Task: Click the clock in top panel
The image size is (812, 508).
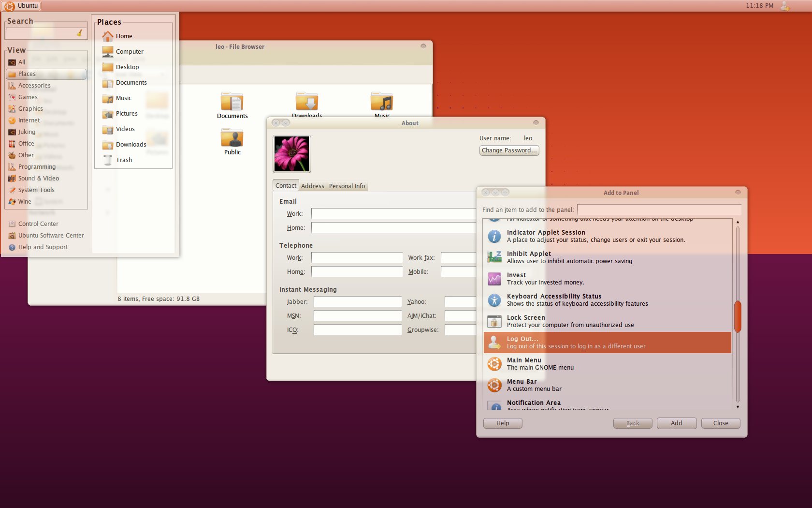Action: click(x=759, y=6)
